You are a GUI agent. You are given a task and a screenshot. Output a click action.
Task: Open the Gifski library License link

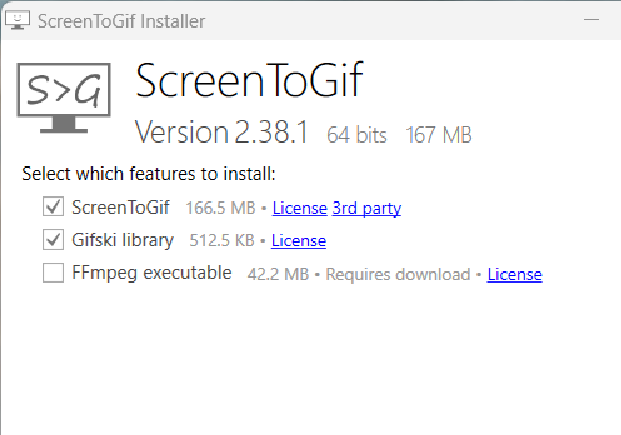tap(299, 240)
